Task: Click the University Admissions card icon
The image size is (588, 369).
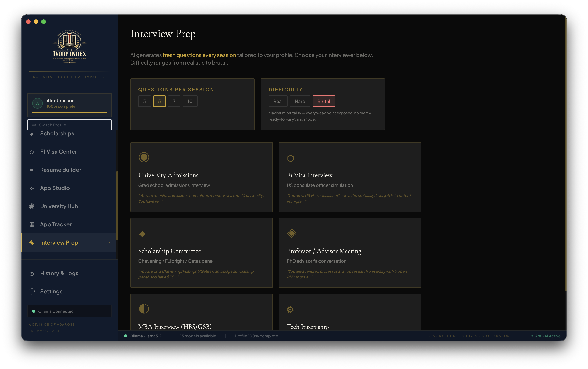Action: point(144,157)
